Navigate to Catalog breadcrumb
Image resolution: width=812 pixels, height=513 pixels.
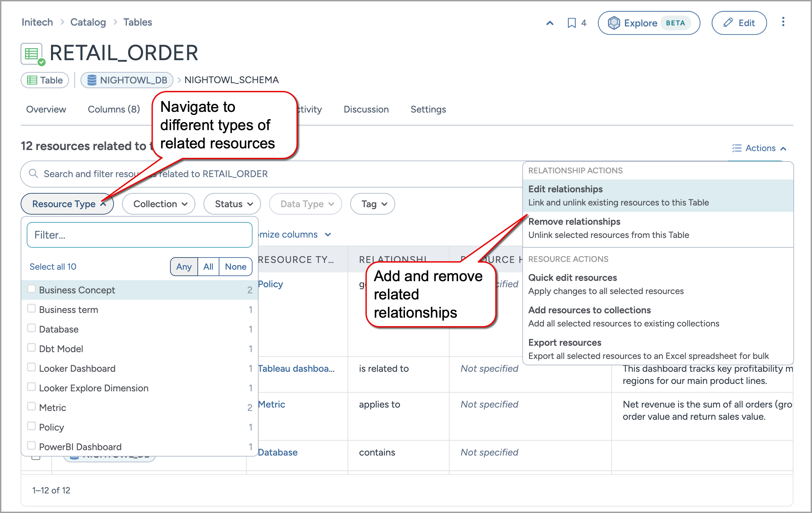pos(88,22)
